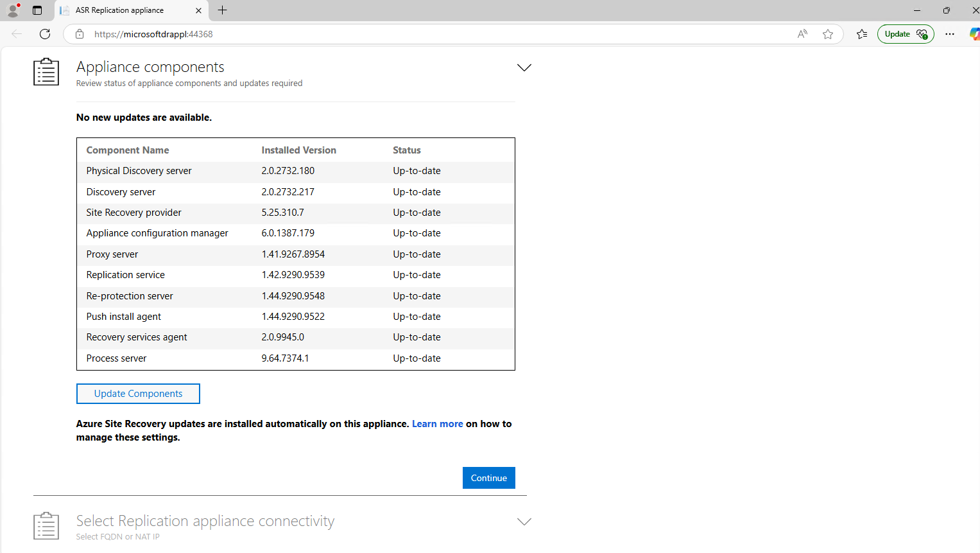This screenshot has height=553, width=980.
Task: Select the Proxy server row
Action: 296,254
